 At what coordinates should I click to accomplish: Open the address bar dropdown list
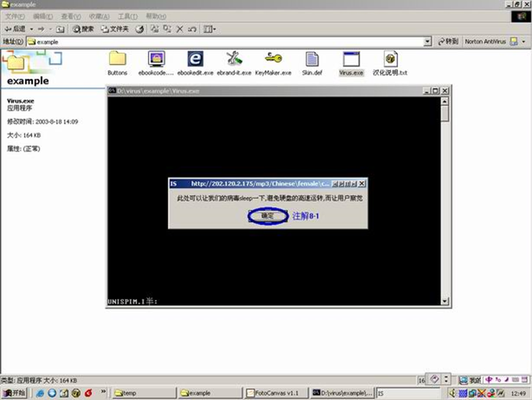coord(428,42)
